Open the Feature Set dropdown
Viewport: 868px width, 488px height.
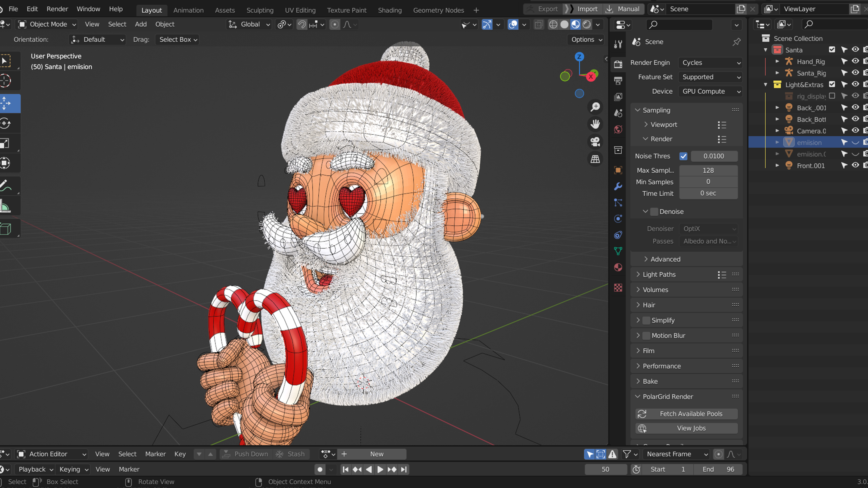(x=711, y=77)
